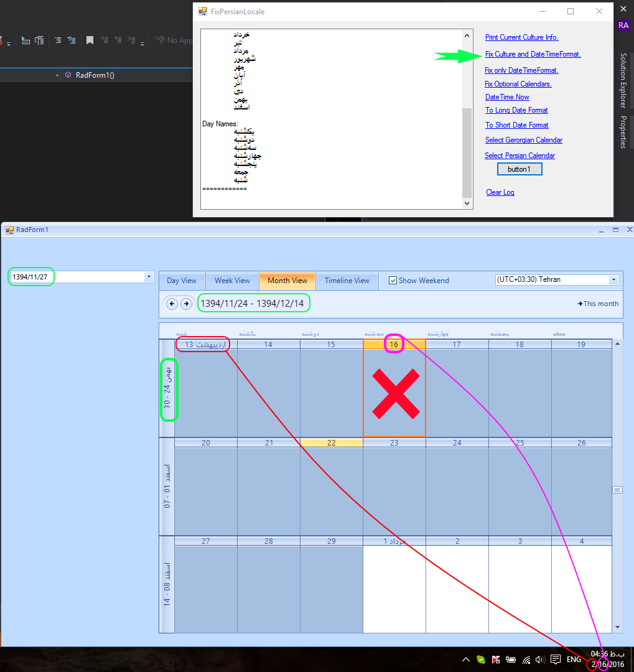634x672 pixels.
Task: Click the RadForm1() method cube icon
Action: [68, 75]
